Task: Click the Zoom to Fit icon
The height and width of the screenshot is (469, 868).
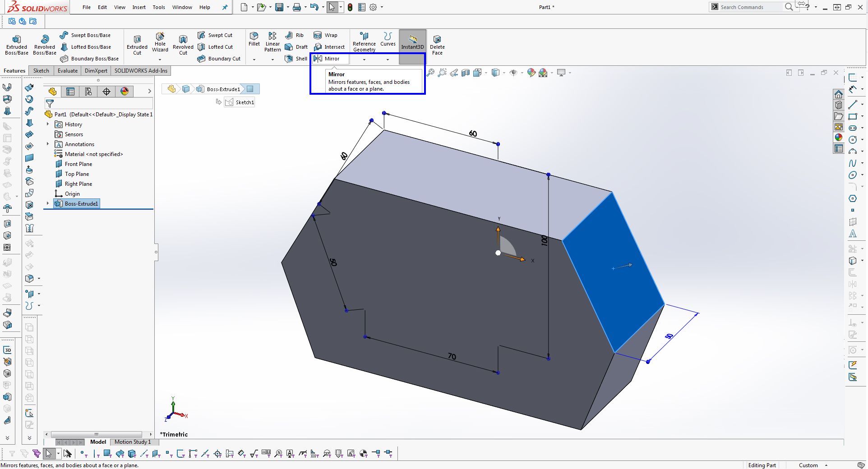Action: click(x=430, y=73)
